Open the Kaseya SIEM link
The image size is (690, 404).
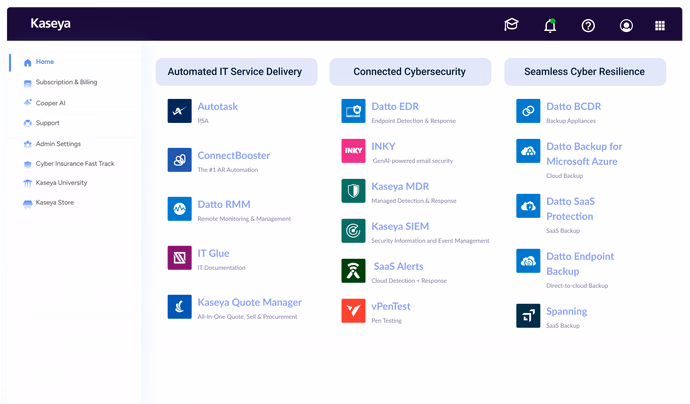pyautogui.click(x=400, y=226)
